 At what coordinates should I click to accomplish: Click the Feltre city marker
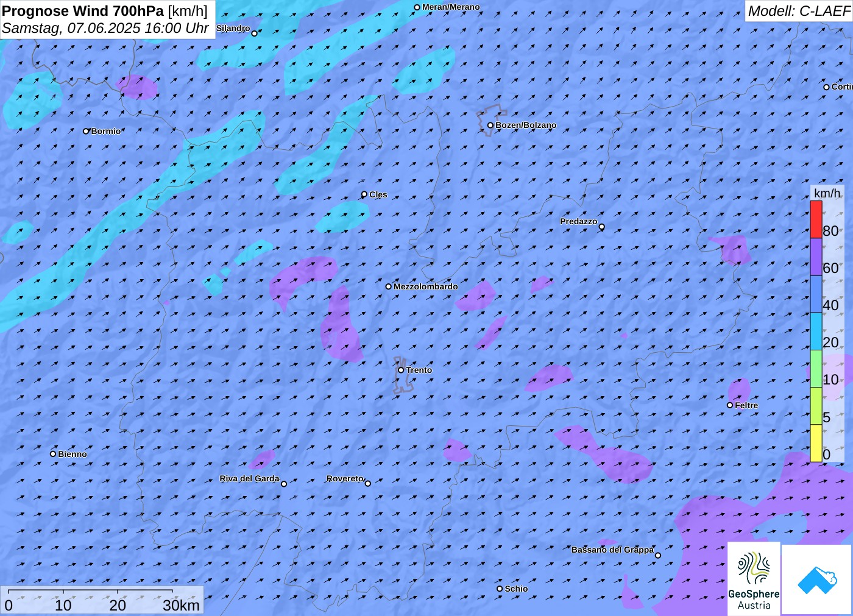(730, 405)
